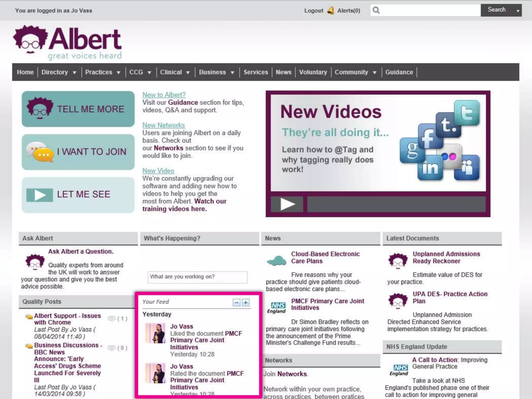Viewport: 532px width, 399px height.
Task: Click the TELL ME MORE button
Action: [78, 109]
